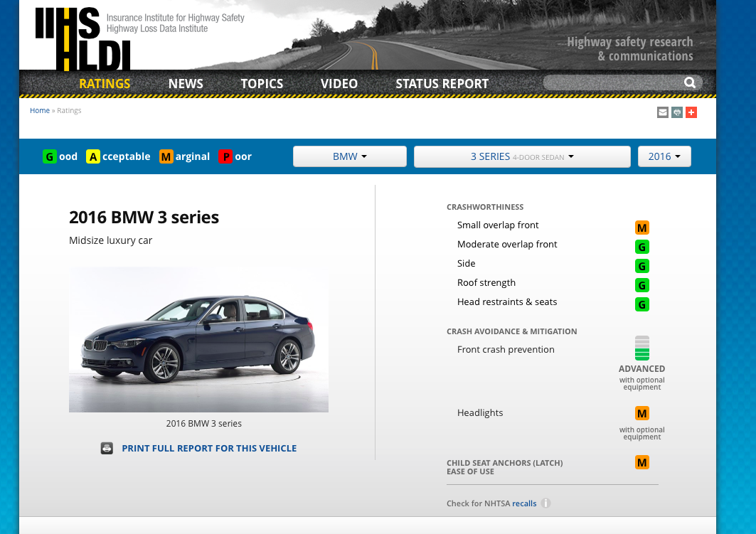Image resolution: width=756 pixels, height=534 pixels.
Task: Click the IIHS HLDI logo
Action: coord(82,38)
